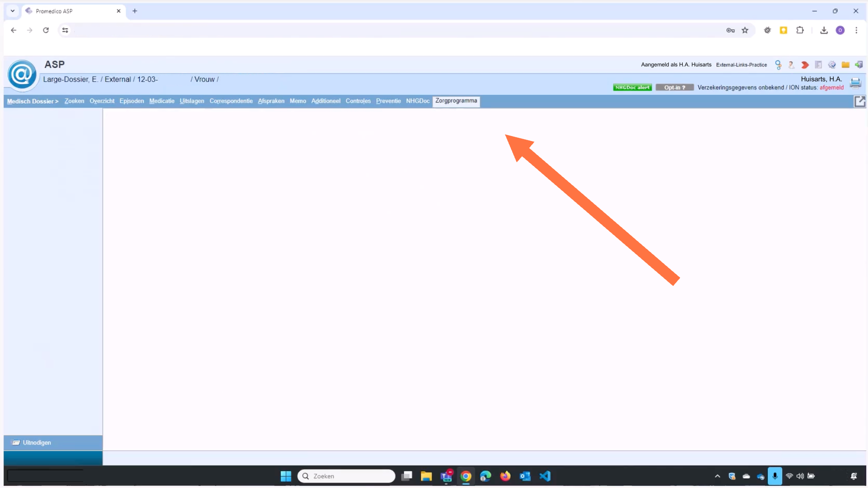Show hidden system tray icons chevron

pyautogui.click(x=717, y=476)
